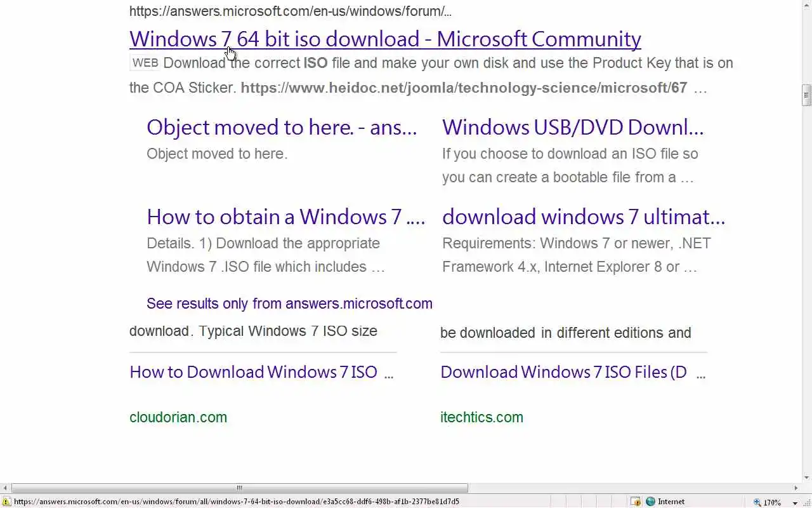812x508 pixels.
Task: Click the WEB label badge in snippet
Action: coord(145,63)
